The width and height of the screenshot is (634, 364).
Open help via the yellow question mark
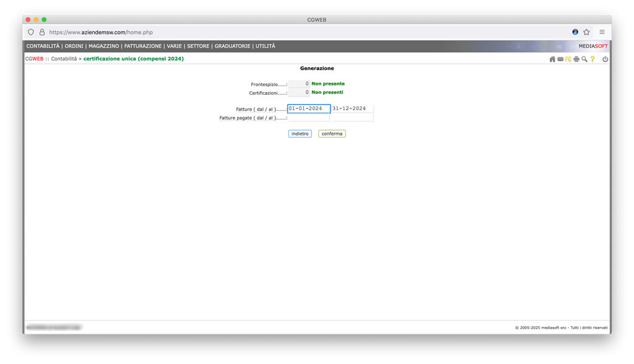click(593, 59)
